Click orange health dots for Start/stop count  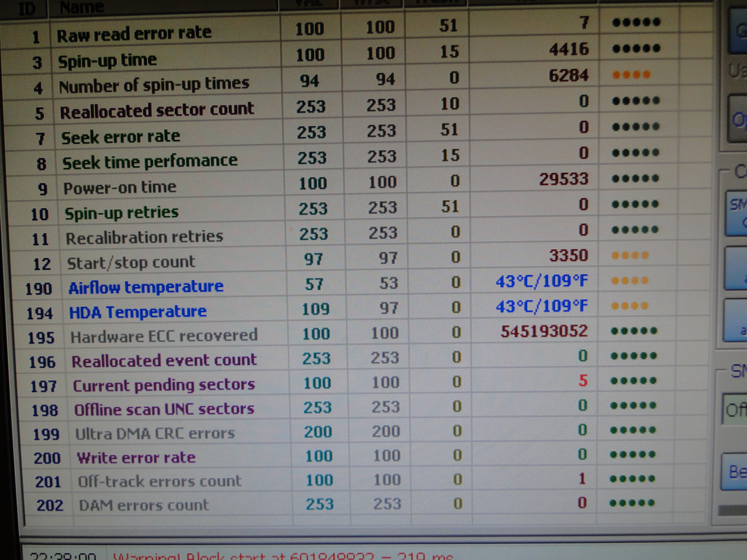coord(630,256)
